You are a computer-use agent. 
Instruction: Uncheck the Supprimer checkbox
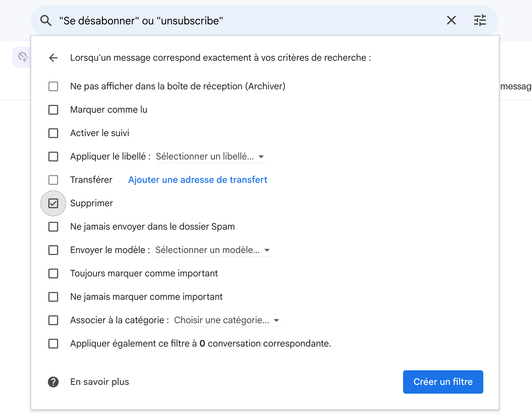coord(53,203)
